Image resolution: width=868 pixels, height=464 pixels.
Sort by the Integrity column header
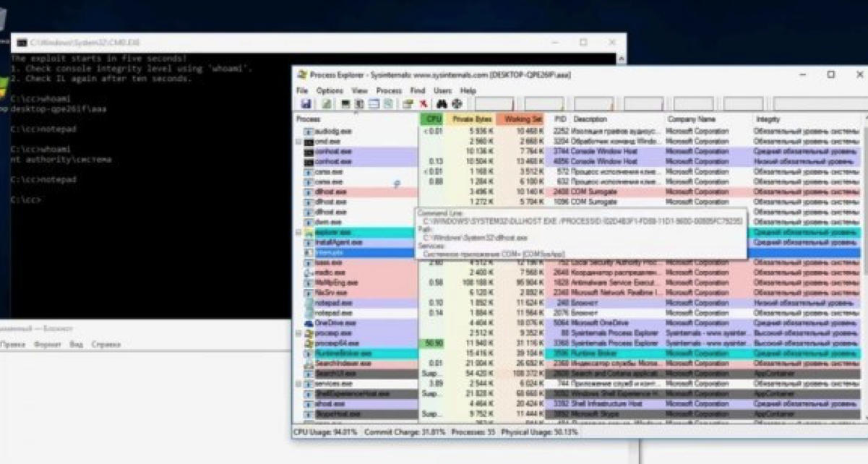(807, 119)
